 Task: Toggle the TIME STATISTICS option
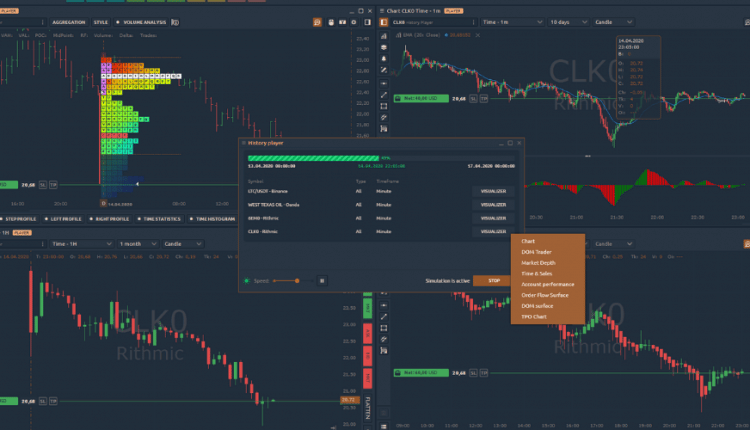[x=159, y=219]
